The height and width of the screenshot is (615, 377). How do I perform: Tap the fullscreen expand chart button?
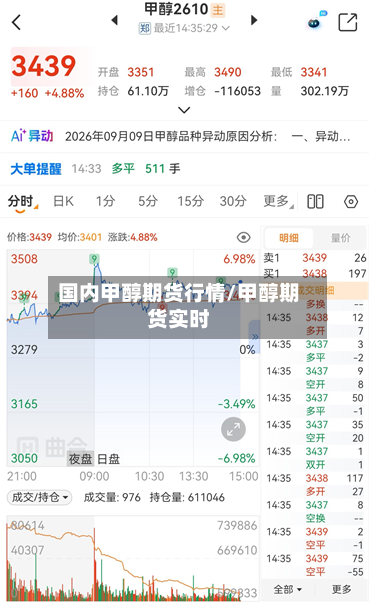[233, 429]
